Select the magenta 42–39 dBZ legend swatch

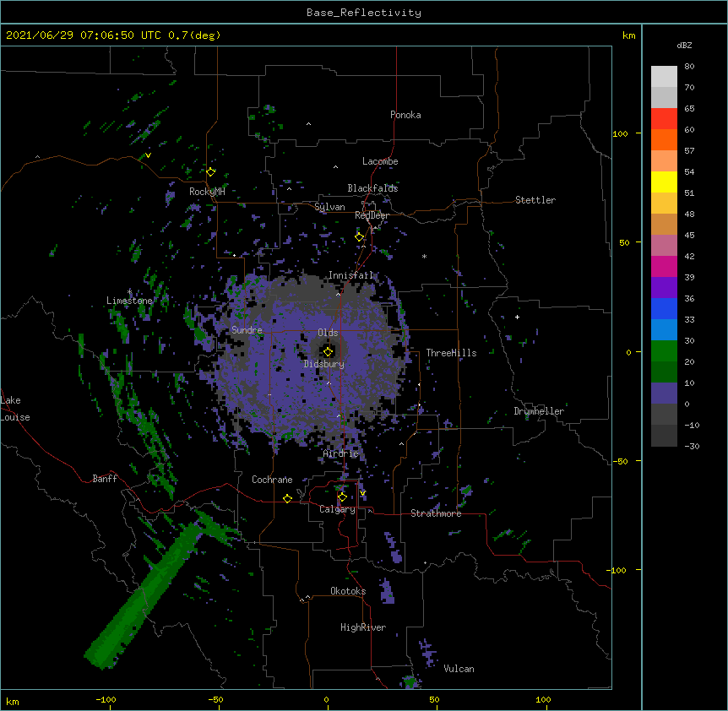tap(664, 266)
